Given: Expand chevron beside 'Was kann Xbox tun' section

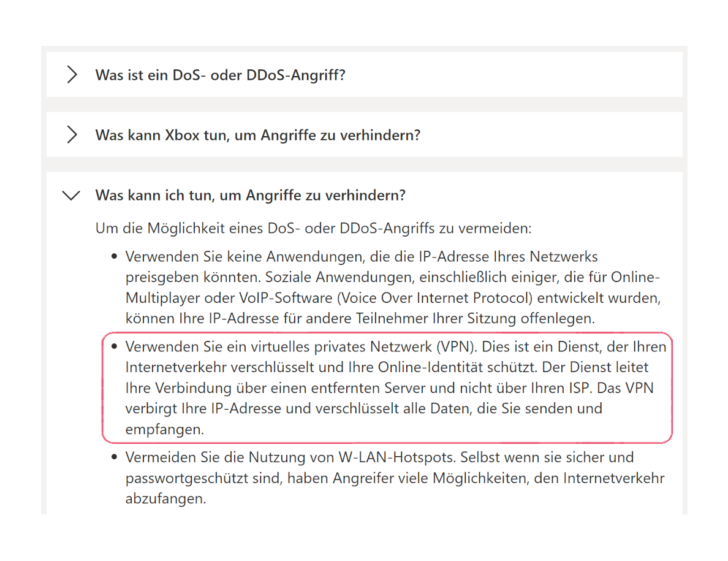Looking at the screenshot, I should tap(72, 135).
